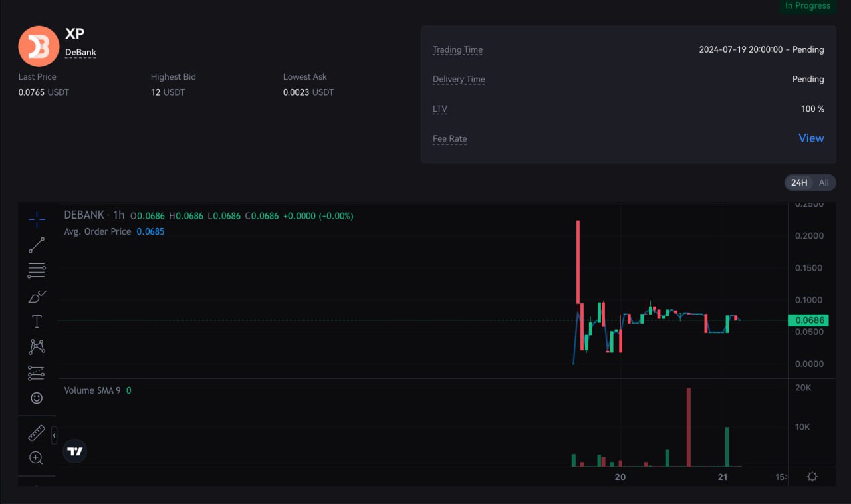Click the Fee Rate label
This screenshot has width=851, height=504.
(x=449, y=139)
